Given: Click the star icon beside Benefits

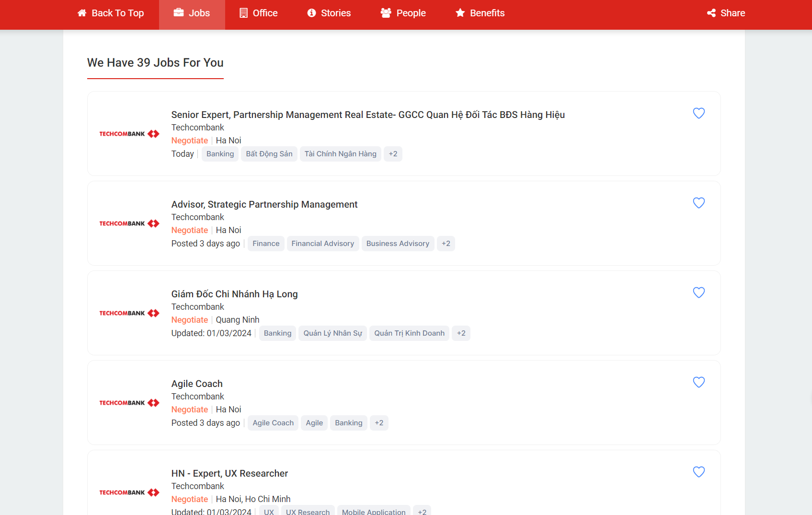Looking at the screenshot, I should pyautogui.click(x=460, y=13).
